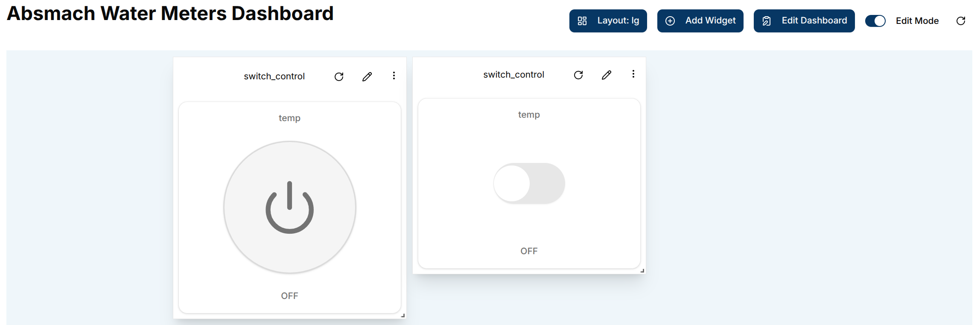Click resize handle of left widget
The height and width of the screenshot is (325, 980).
tap(403, 316)
